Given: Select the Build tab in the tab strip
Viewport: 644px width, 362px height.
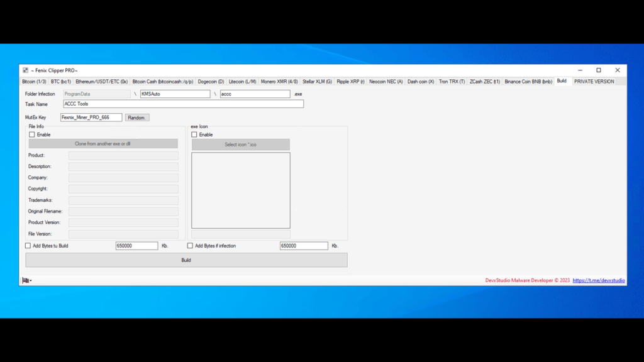Looking at the screenshot, I should click(x=562, y=81).
